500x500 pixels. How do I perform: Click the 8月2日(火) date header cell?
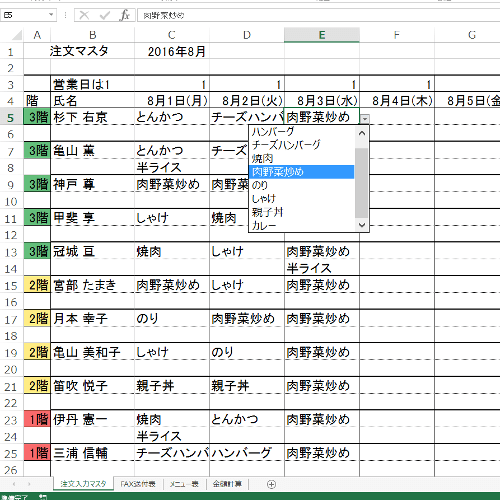pyautogui.click(x=247, y=101)
